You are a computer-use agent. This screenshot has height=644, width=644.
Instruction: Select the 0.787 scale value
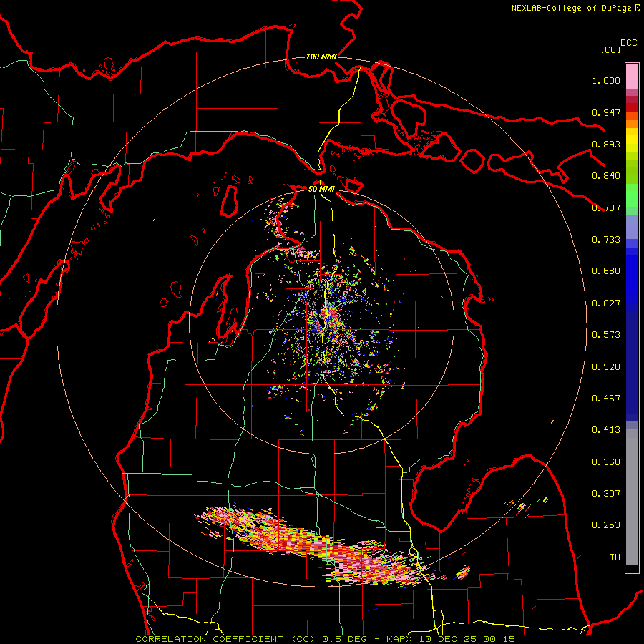[x=606, y=208]
